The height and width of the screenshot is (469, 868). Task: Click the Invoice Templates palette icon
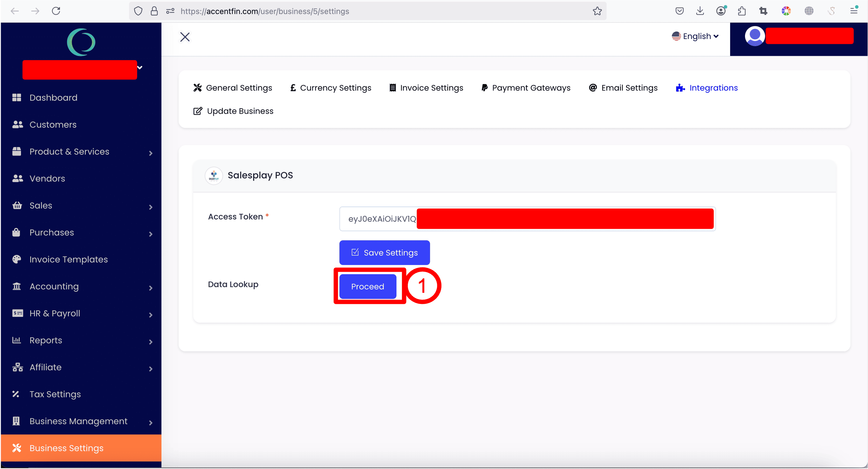(16, 259)
